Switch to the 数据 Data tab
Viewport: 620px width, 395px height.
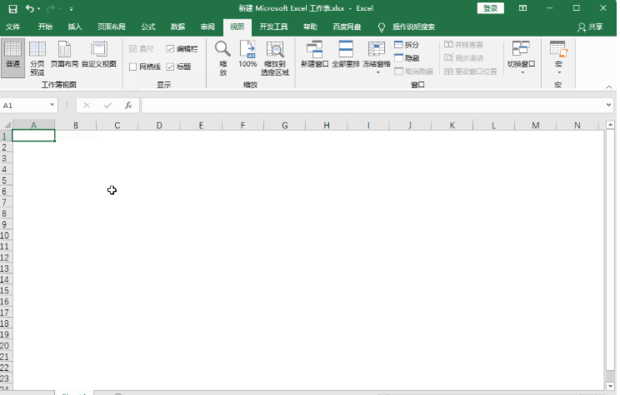pos(178,27)
